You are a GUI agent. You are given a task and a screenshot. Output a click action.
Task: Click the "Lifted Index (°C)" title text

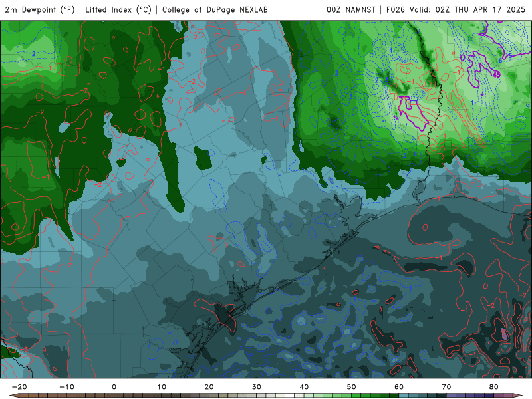click(118, 9)
